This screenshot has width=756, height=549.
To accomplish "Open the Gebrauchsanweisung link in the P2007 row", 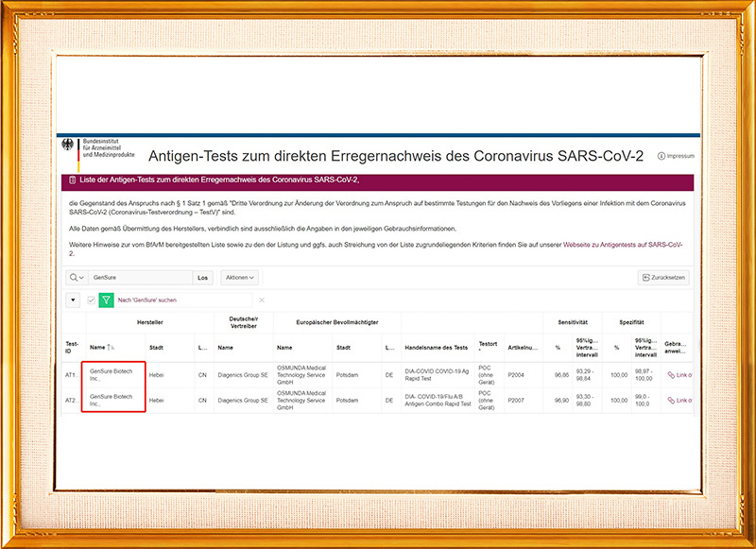I will [679, 400].
